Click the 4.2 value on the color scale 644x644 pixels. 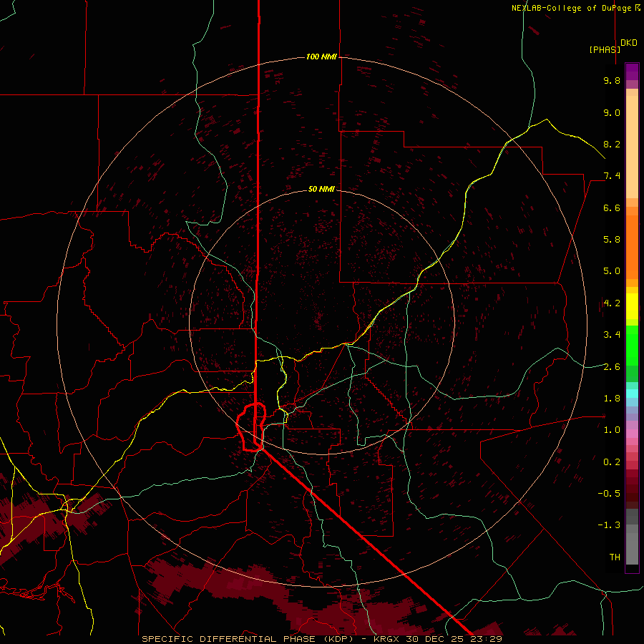(x=612, y=303)
